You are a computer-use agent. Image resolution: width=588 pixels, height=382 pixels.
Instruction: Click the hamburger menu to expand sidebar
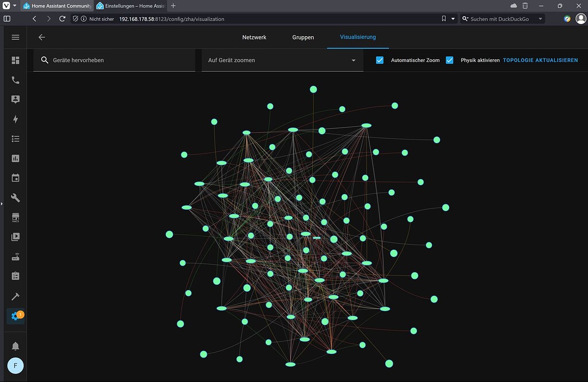(16, 37)
